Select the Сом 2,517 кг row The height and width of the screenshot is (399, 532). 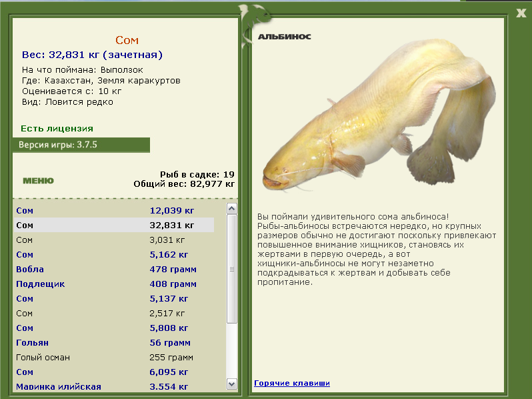tap(113, 314)
